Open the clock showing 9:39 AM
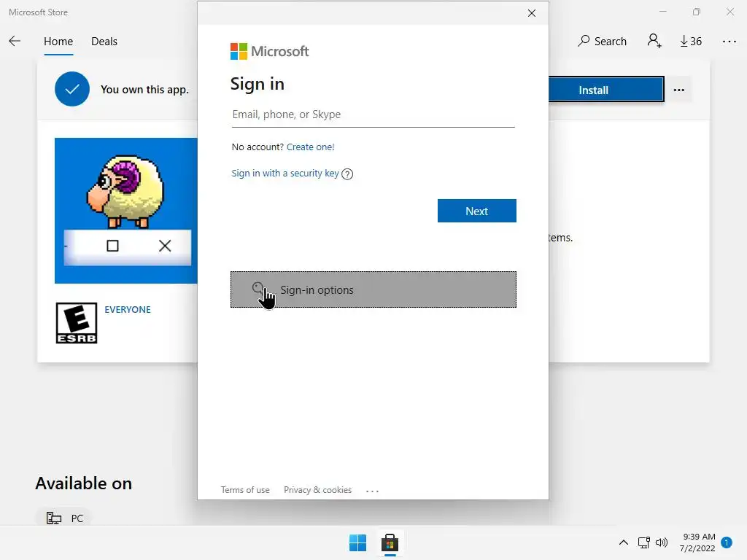The width and height of the screenshot is (747, 560). coord(697,542)
